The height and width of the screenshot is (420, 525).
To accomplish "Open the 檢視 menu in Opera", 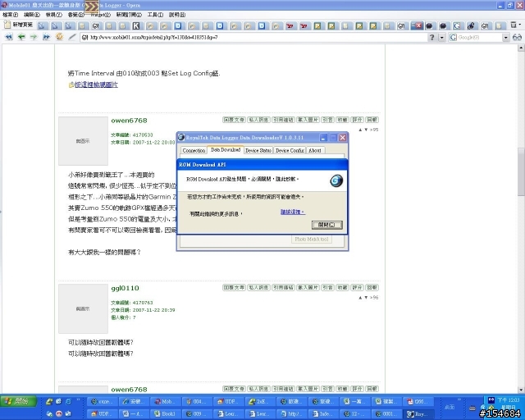I will (53, 15).
